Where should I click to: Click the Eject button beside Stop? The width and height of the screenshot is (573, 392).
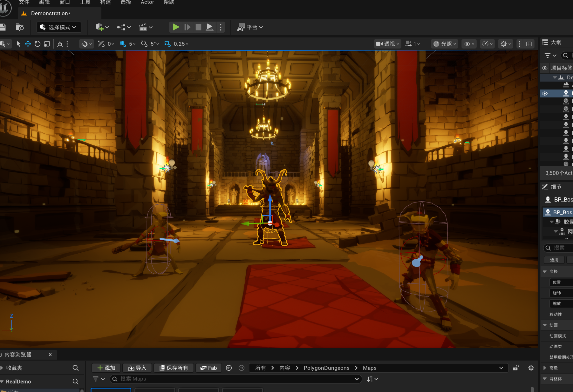tap(209, 27)
